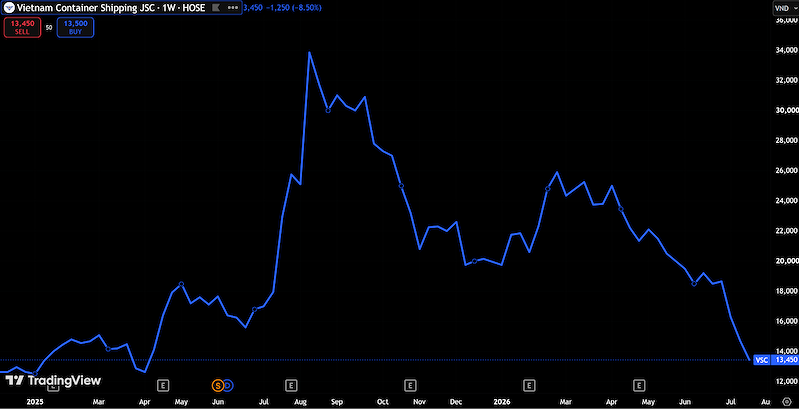Image resolution: width=799 pixels, height=409 pixels.
Task: Click the blue D dividend marker
Action: pos(228,385)
